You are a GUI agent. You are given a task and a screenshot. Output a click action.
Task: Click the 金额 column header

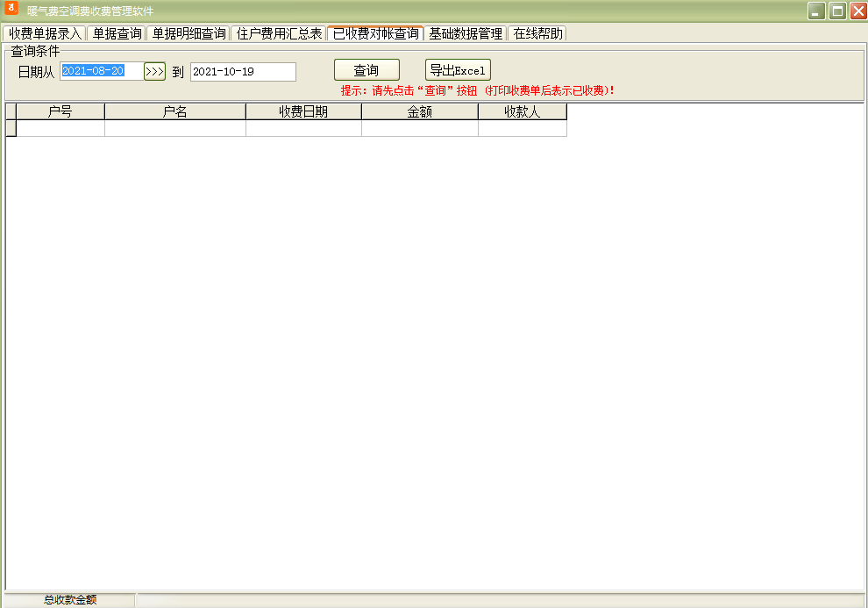click(x=420, y=111)
